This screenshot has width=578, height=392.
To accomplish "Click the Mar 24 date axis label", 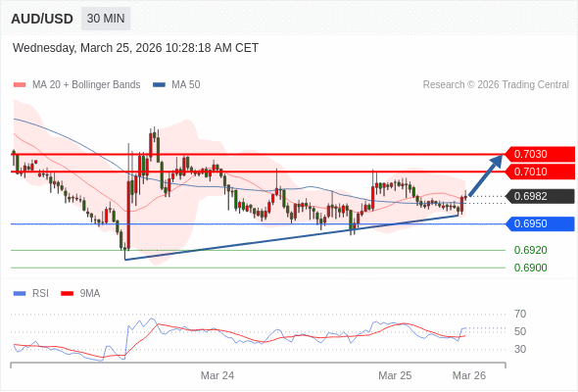I will 217,375.
